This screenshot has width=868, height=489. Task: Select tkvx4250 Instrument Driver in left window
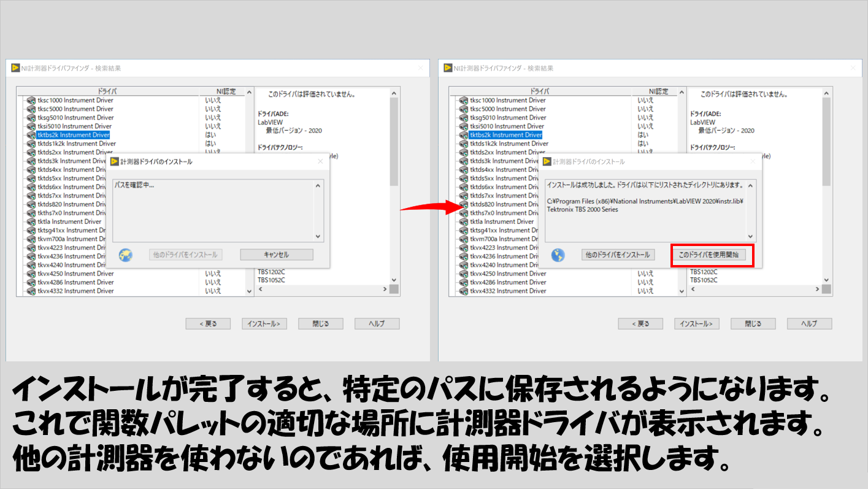[x=75, y=274]
